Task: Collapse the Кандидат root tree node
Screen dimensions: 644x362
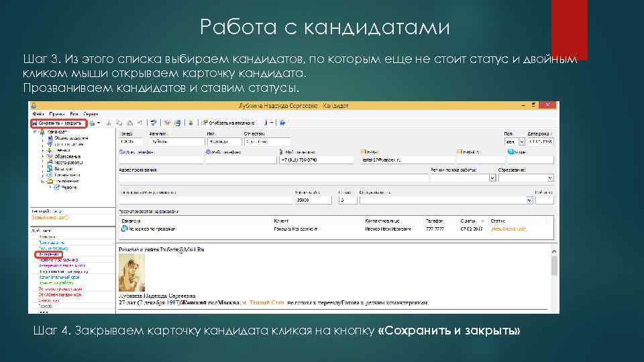Action: coord(36,132)
